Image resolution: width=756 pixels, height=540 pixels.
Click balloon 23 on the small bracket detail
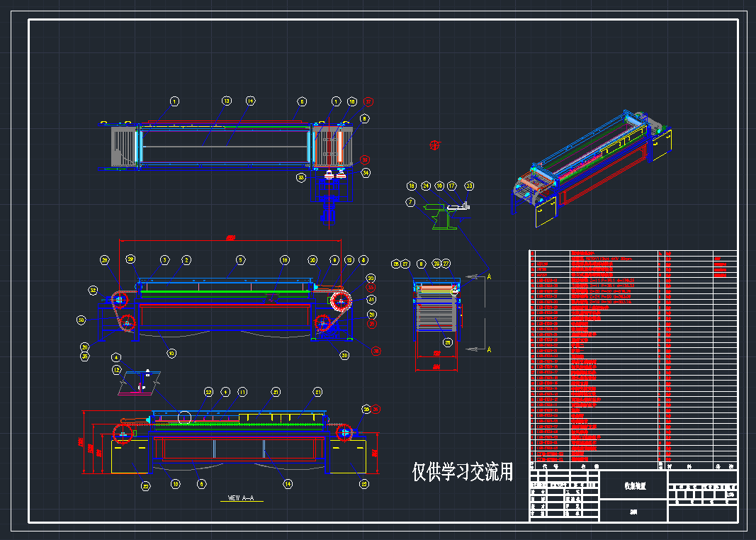[469, 186]
